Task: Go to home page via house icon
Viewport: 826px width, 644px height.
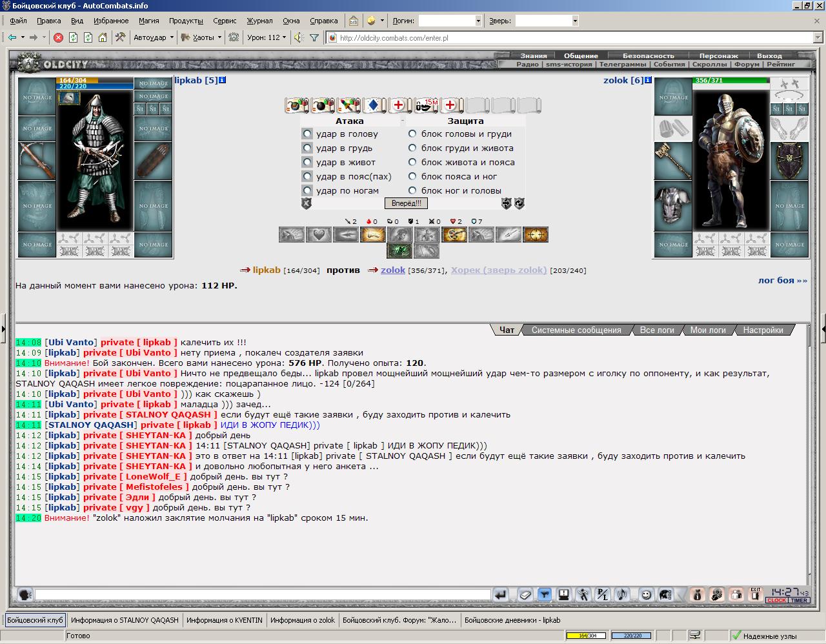Action: click(103, 37)
